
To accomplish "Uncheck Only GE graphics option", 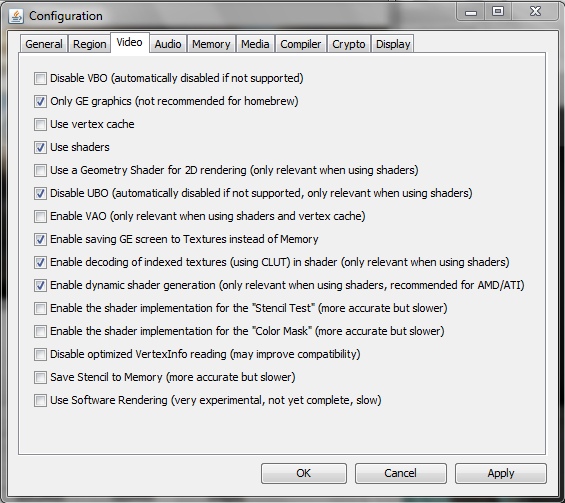I will [x=40, y=101].
